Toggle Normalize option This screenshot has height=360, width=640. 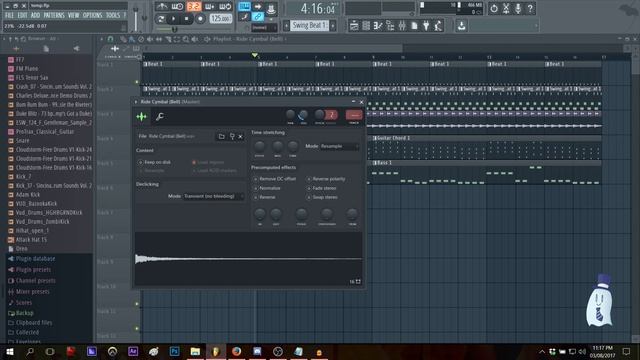pyautogui.click(x=267, y=188)
